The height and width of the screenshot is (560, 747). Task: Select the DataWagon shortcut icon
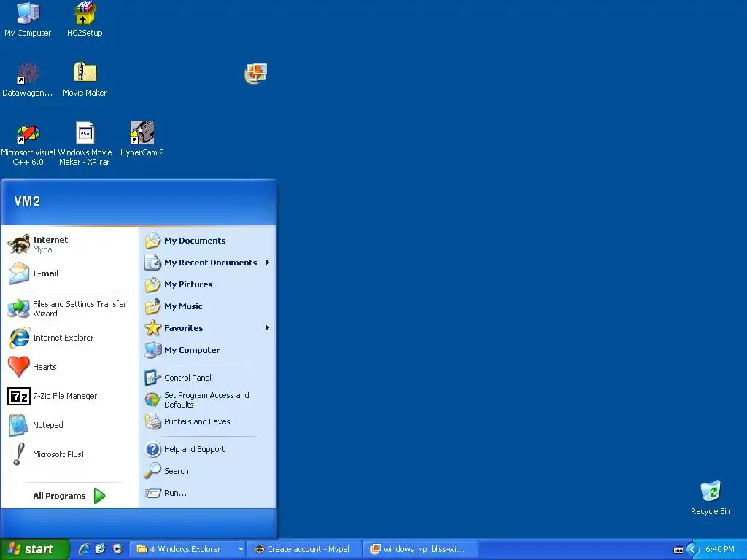28,79
